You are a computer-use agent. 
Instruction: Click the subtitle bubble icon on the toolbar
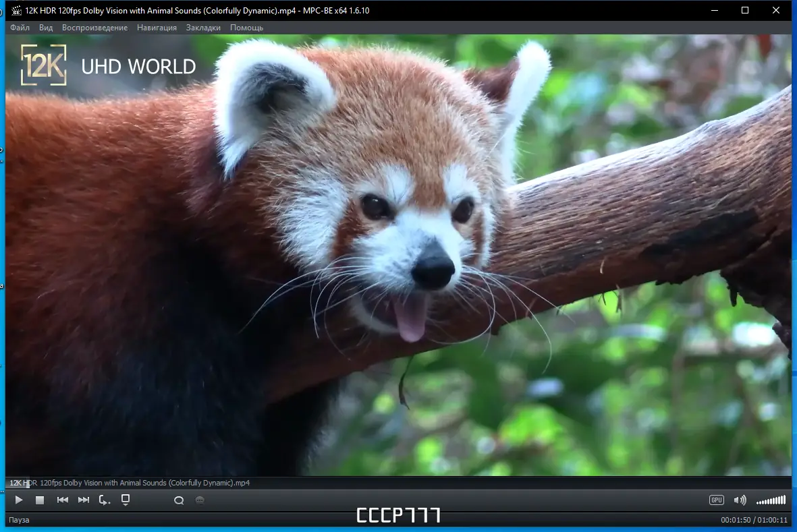point(198,500)
